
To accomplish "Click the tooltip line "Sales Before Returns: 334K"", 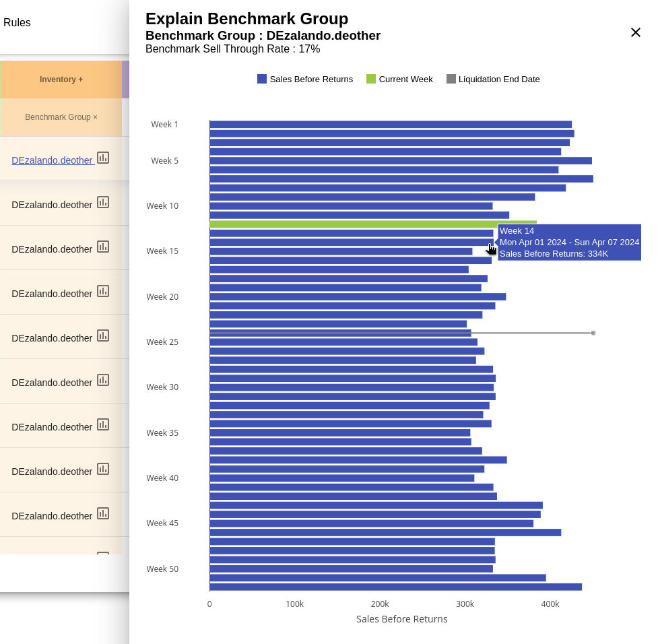I will pos(554,254).
